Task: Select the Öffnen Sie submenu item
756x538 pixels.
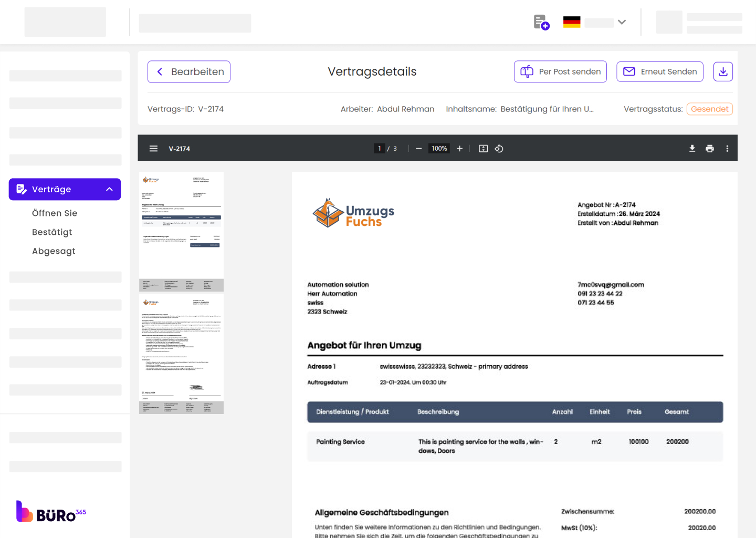Action: coord(55,213)
